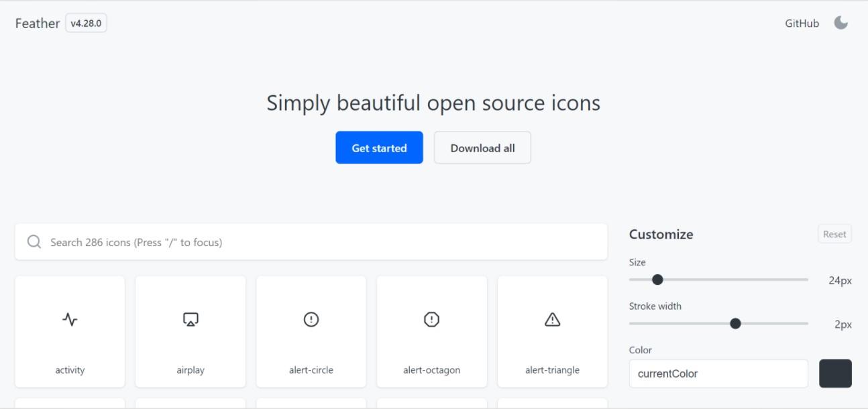Viewport: 868px width, 409px height.
Task: Click the Get started button
Action: pos(379,148)
